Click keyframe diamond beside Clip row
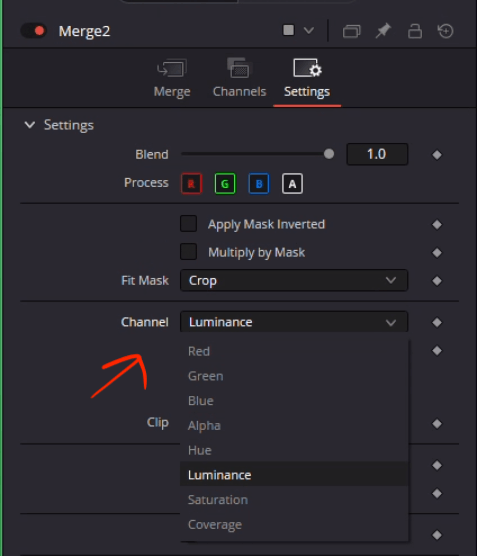Screen dimensions: 477x556 (x=437, y=424)
